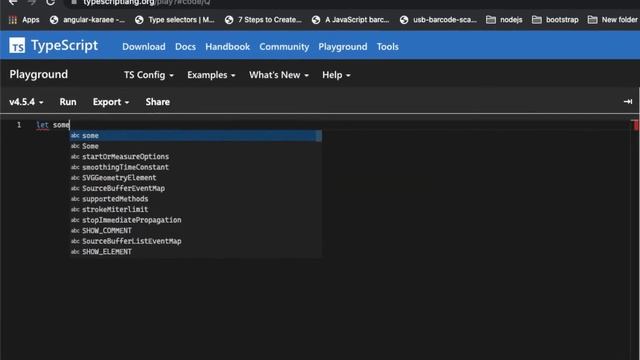Expand the Examples dropdown

pos(211,75)
